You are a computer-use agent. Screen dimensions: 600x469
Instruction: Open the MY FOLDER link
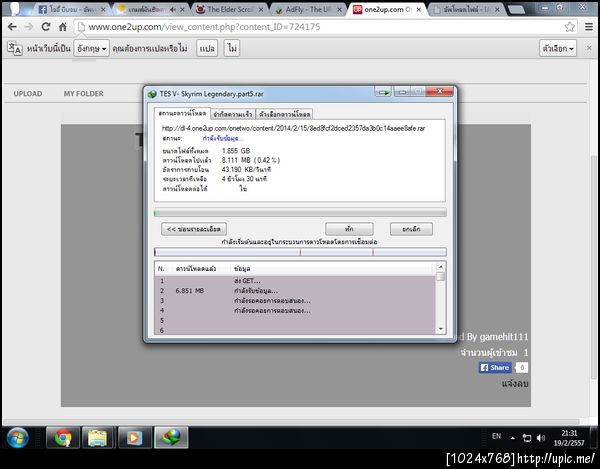83,94
